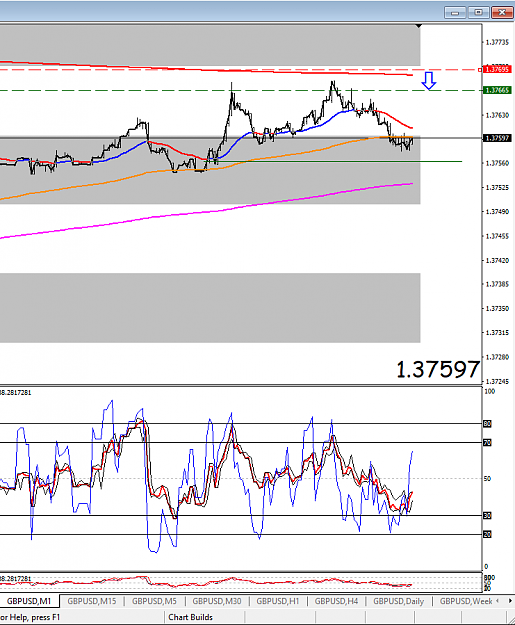Click the 1.37245 price scale value

(497, 381)
